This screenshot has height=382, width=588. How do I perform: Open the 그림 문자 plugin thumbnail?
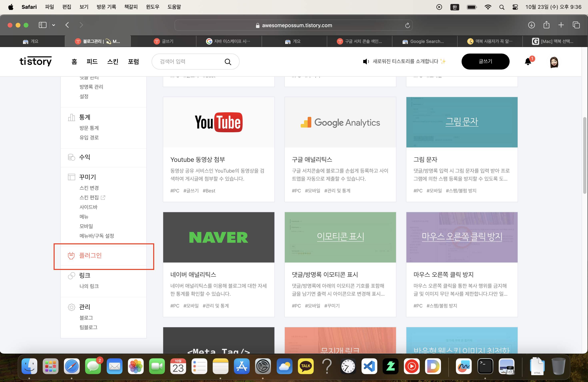click(x=462, y=122)
